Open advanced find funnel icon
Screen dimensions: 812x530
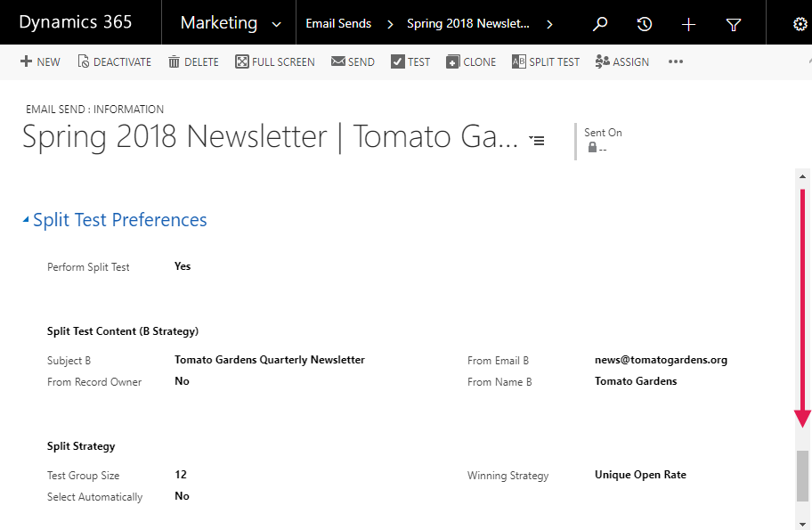[x=734, y=24]
